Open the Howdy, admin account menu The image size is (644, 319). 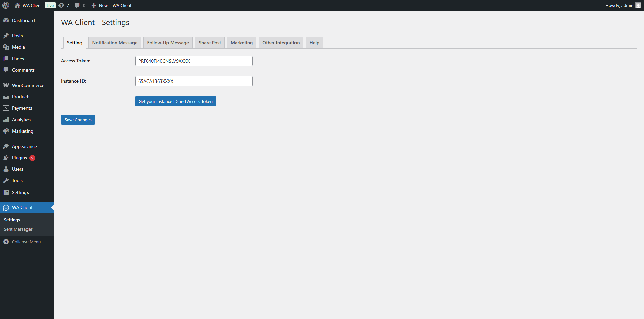tap(619, 5)
